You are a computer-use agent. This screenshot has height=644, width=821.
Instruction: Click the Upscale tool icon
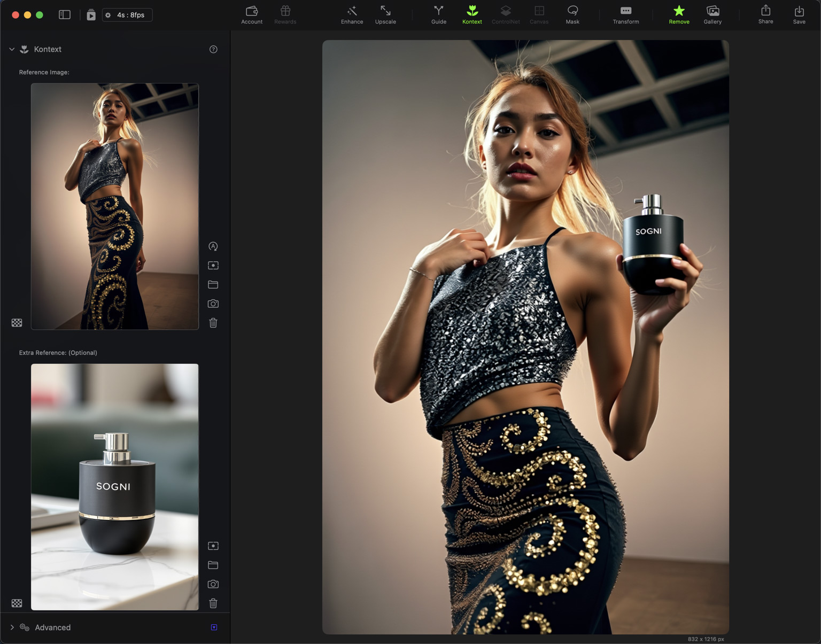385,14
